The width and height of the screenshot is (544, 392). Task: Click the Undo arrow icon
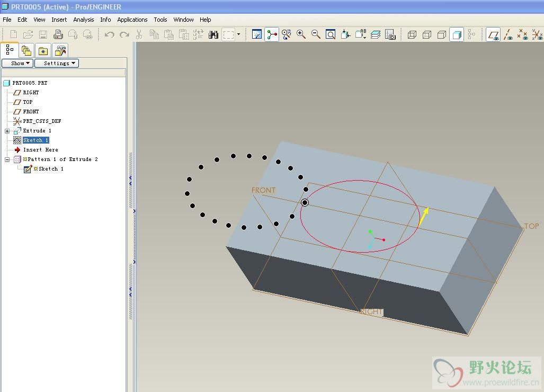coord(109,34)
